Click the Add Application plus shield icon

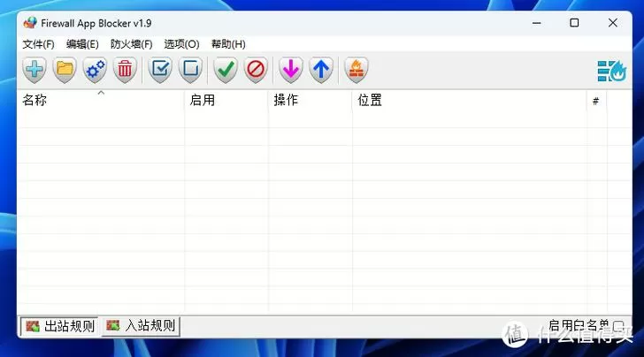(x=34, y=70)
